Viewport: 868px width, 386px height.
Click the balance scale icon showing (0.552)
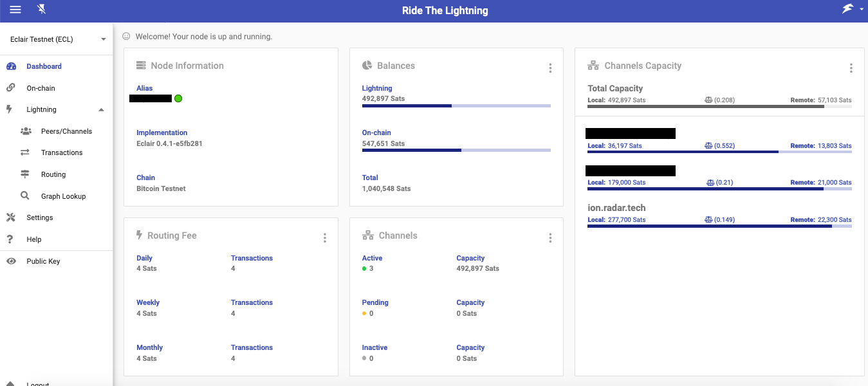tap(708, 146)
